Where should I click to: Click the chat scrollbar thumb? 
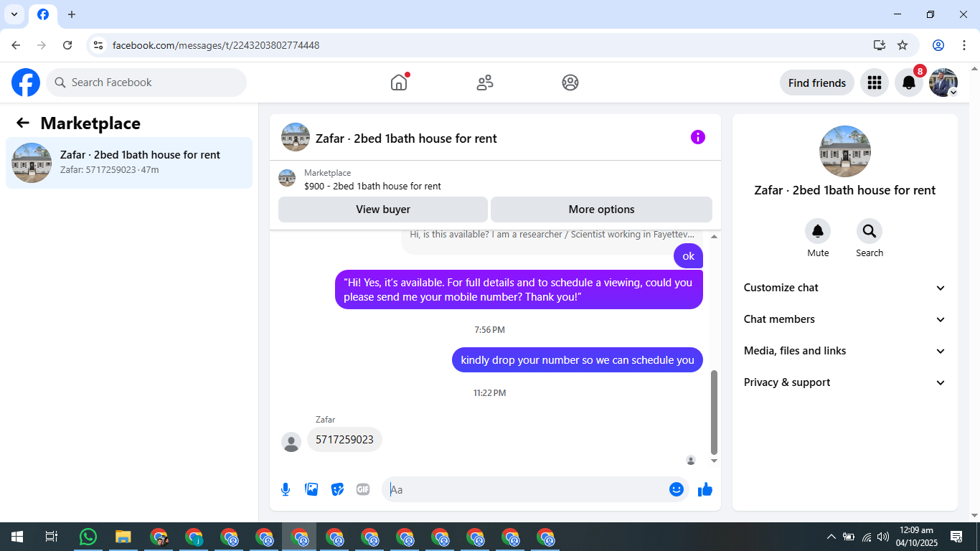pyautogui.click(x=714, y=413)
